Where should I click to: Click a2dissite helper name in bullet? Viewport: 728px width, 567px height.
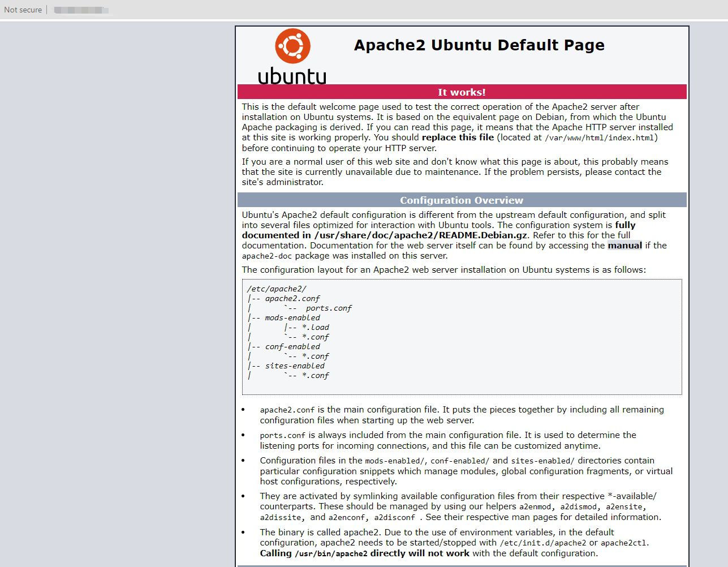point(281,518)
